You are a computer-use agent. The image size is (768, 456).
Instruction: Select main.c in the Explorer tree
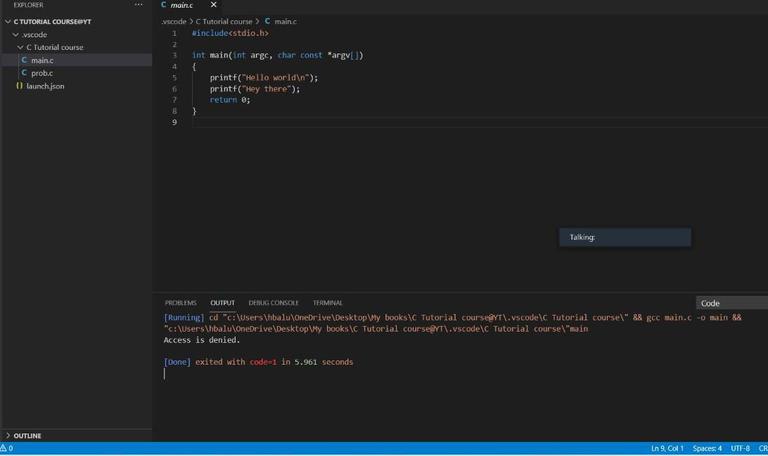pyautogui.click(x=42, y=60)
